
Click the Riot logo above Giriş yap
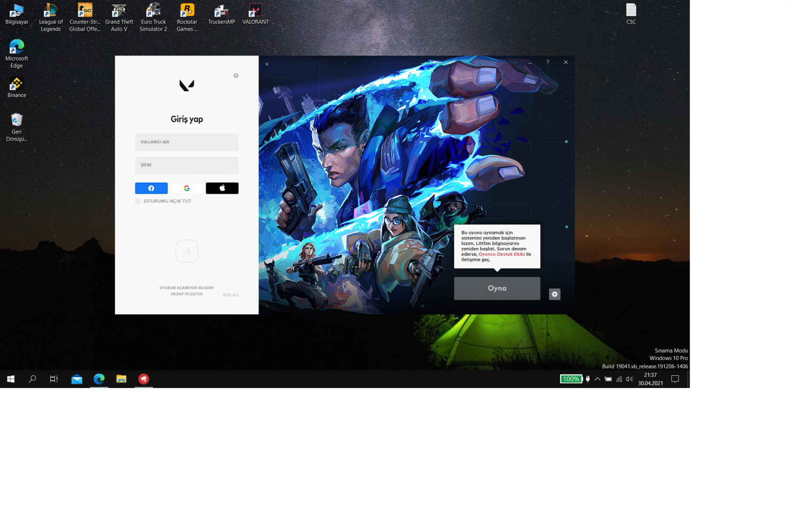pyautogui.click(x=187, y=85)
